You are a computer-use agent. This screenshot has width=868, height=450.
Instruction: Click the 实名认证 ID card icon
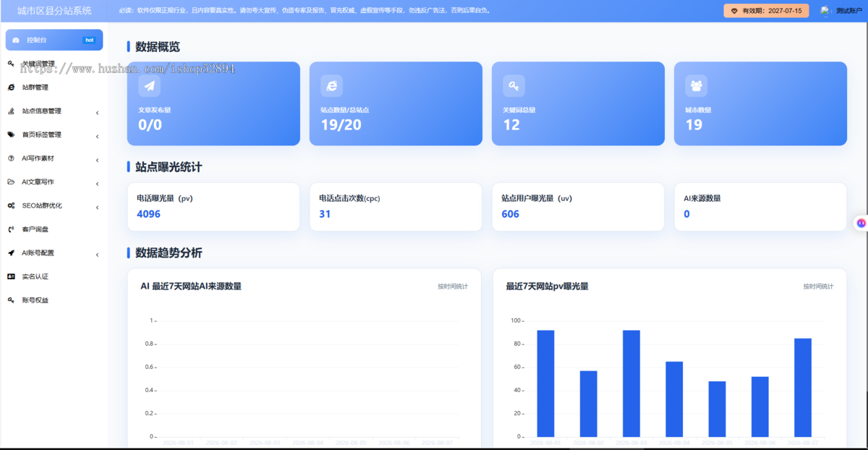11,276
